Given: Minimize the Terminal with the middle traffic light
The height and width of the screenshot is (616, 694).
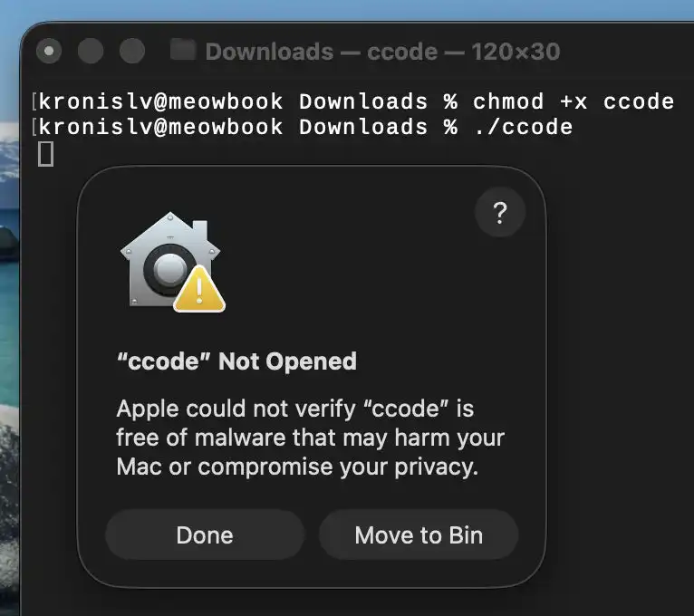Looking at the screenshot, I should (91, 51).
